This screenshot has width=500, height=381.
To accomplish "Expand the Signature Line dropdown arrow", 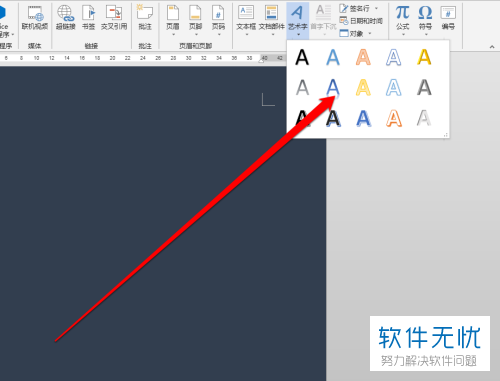I will pos(377,8).
